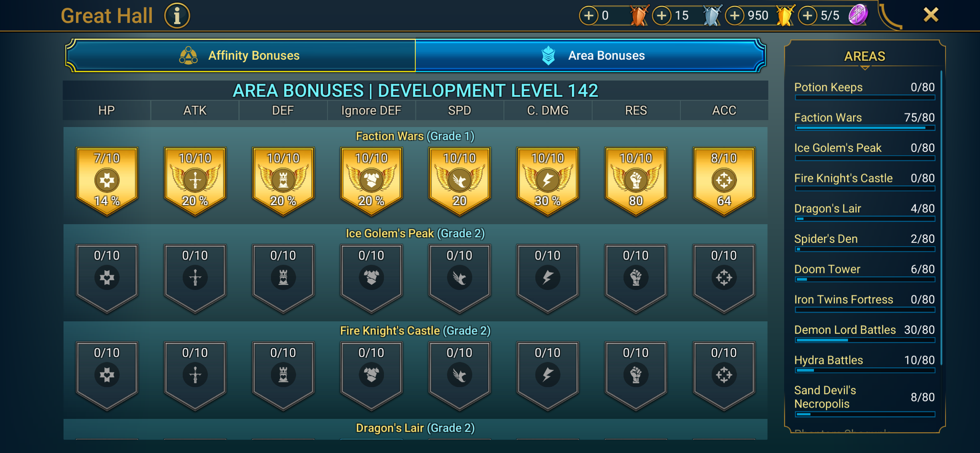Expand the AREAS panel header chevron
The height and width of the screenshot is (453, 980).
865,68
